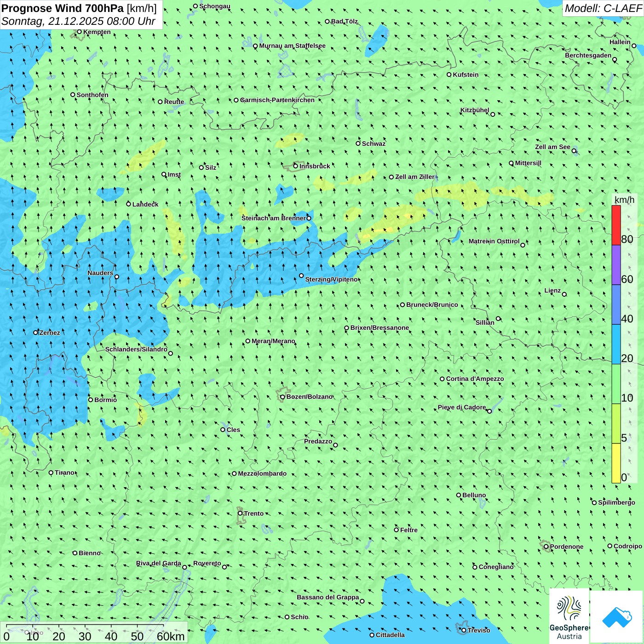This screenshot has height=644, width=644.
Task: Click the Landeck city marker circle
Action: [x=129, y=204]
